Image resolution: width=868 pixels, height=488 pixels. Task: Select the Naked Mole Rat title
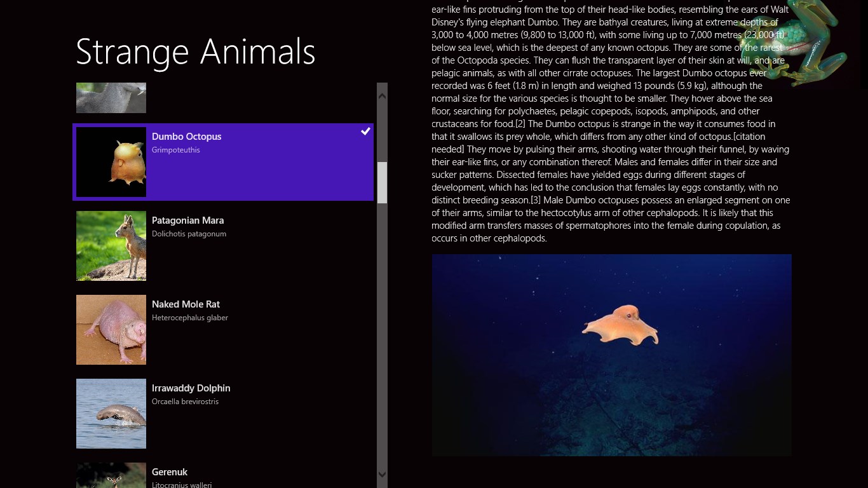186,304
